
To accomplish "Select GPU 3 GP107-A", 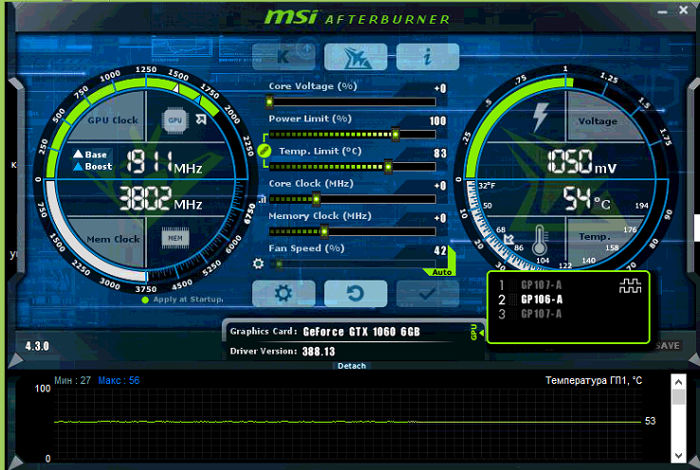I will tap(530, 314).
